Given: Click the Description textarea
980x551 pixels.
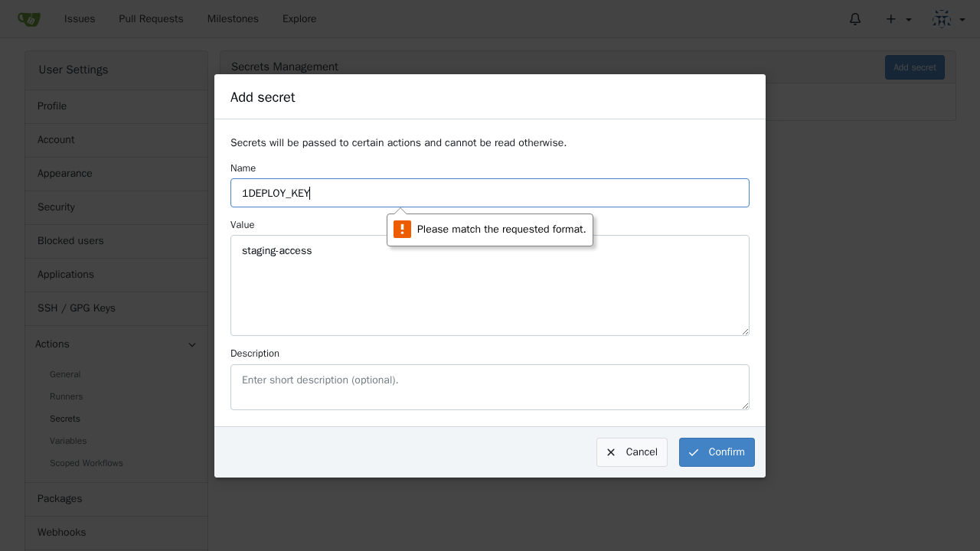Looking at the screenshot, I should point(490,387).
